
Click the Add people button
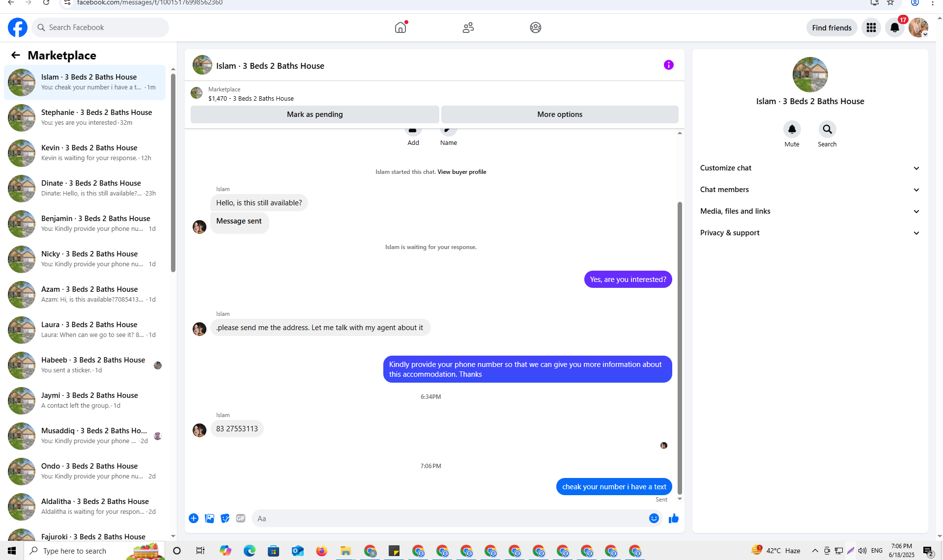413,137
